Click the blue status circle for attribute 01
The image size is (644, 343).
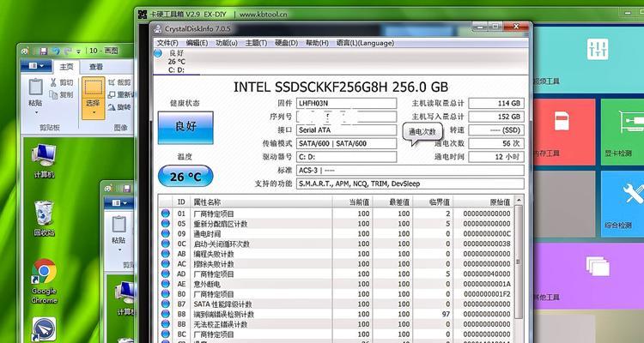(x=166, y=214)
